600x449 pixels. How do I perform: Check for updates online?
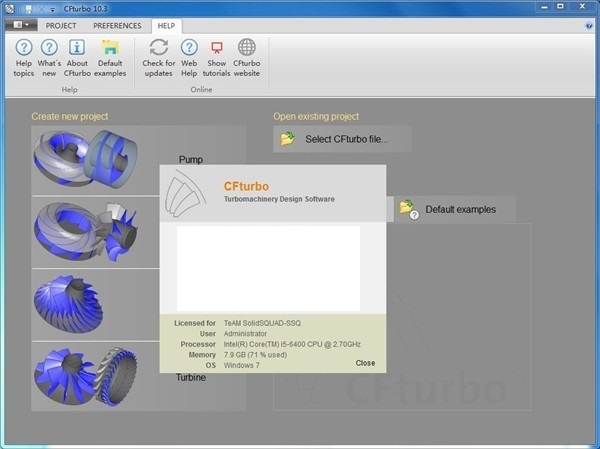coord(158,57)
